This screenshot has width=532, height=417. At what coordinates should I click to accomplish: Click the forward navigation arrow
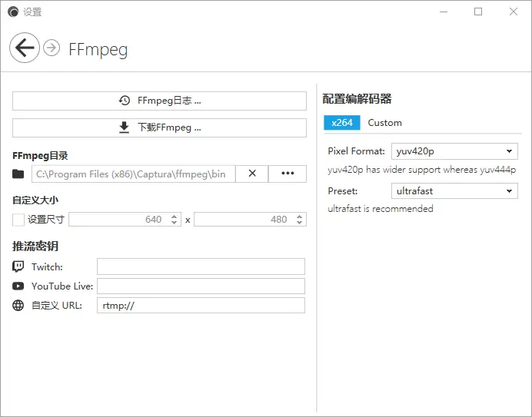pyautogui.click(x=52, y=48)
